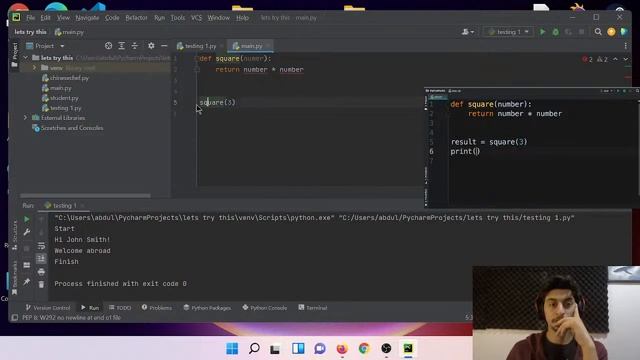Screen dimensions: 640x360
Task: Click the stop square in Run panel
Action: click(x=27, y=248)
